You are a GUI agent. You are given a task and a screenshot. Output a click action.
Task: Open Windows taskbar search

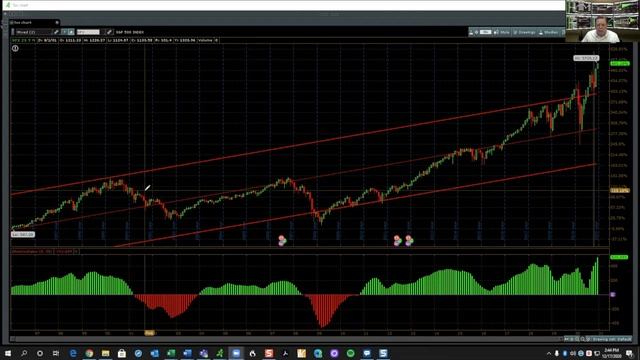pos(24,353)
